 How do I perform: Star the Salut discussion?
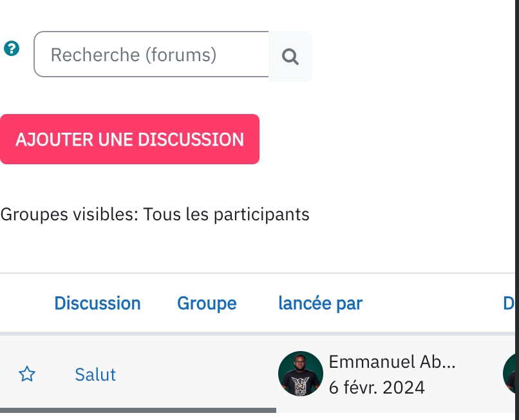(27, 374)
